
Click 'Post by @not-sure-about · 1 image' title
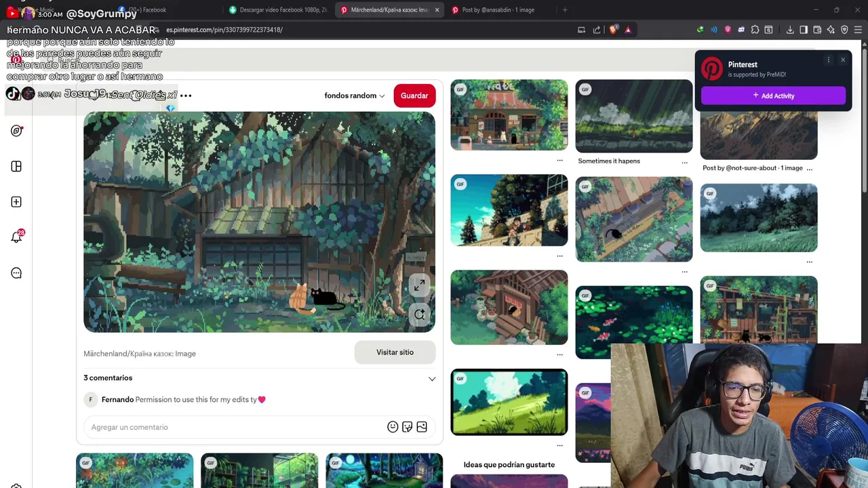[753, 168]
